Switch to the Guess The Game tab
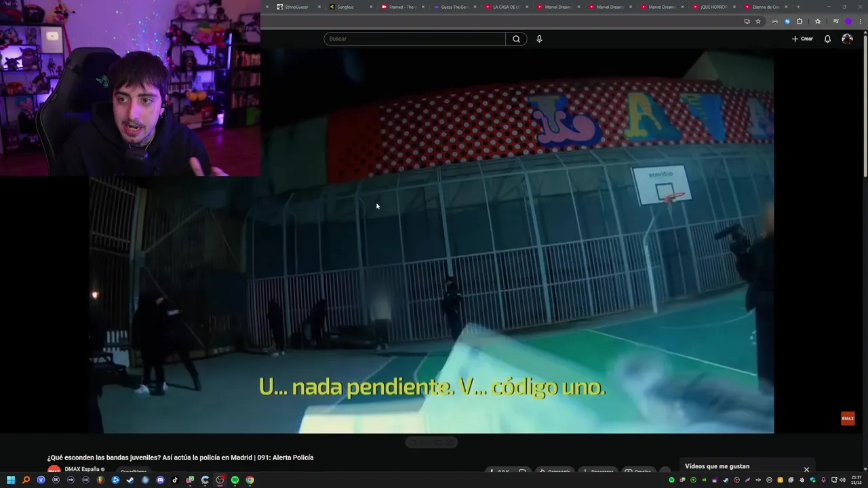The image size is (868, 488). tap(454, 7)
